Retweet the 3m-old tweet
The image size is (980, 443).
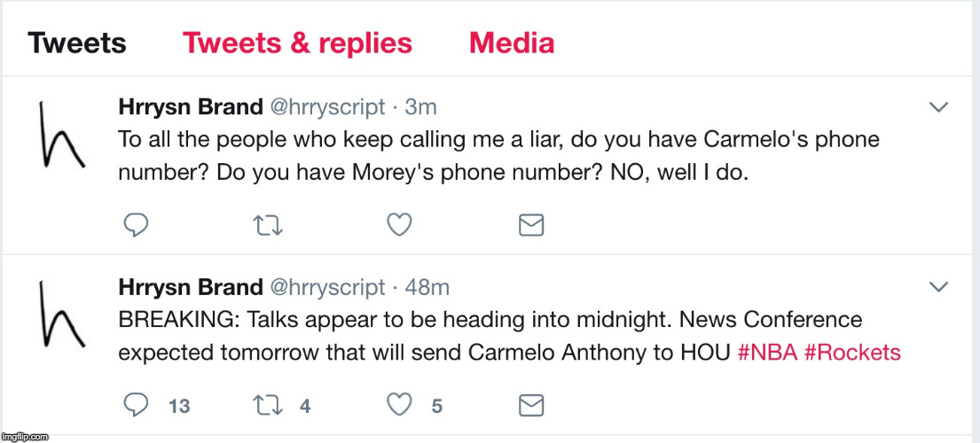266,226
